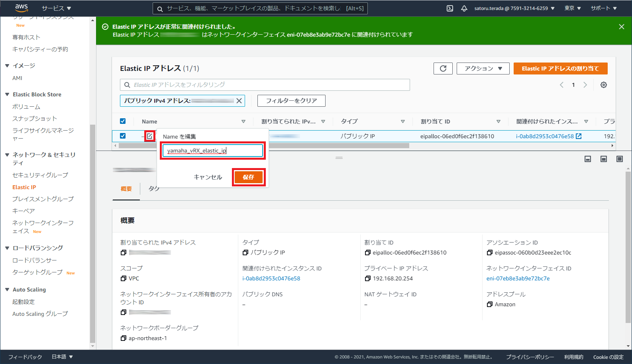The image size is (632, 364).
Task: Open the 日本語 language selector
Action: (x=62, y=357)
